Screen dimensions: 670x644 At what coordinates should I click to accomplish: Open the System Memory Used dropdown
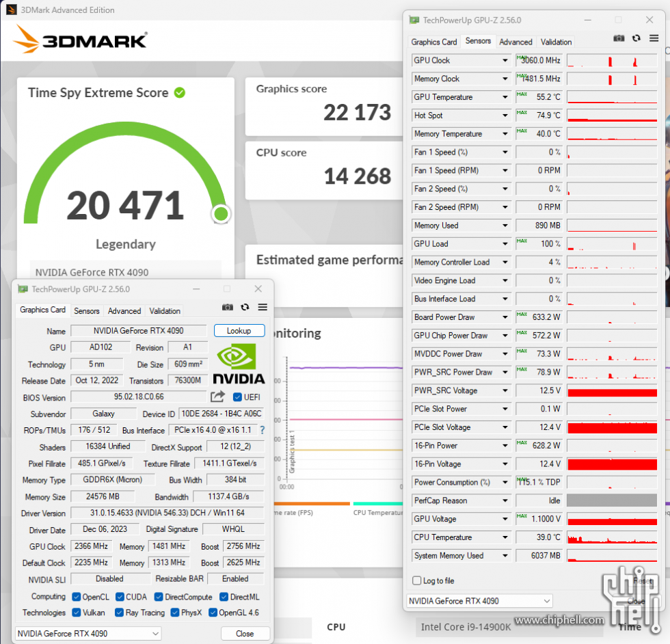click(x=505, y=556)
